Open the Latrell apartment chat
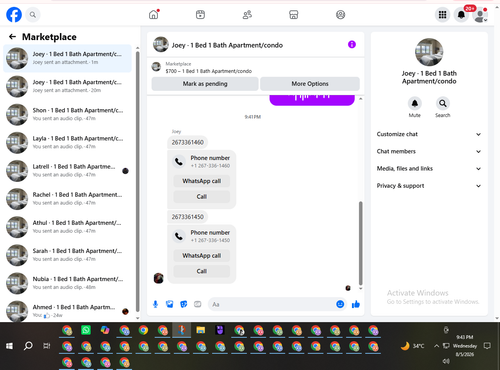This screenshot has width=500, height=370. tap(67, 171)
